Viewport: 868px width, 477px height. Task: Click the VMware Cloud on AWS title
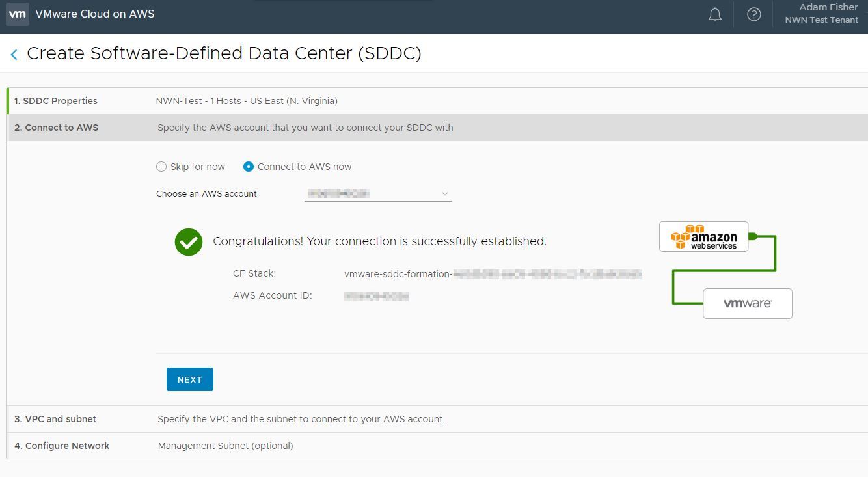coord(95,14)
